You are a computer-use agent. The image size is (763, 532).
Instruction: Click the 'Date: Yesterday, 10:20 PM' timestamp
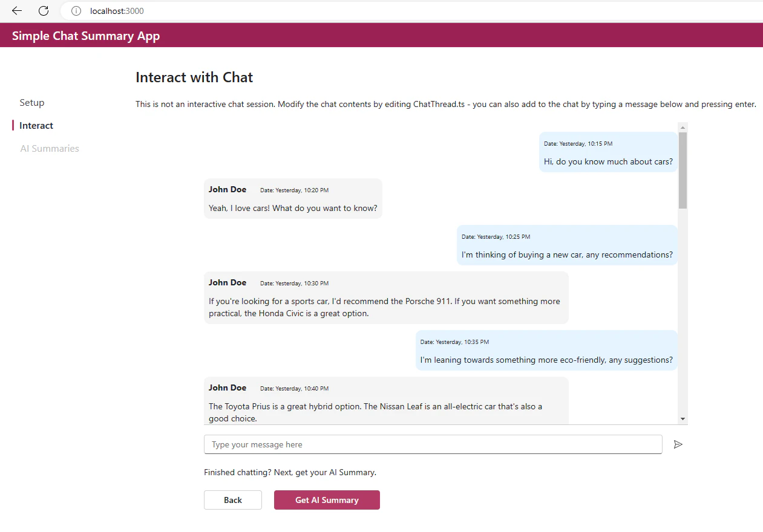coord(294,190)
